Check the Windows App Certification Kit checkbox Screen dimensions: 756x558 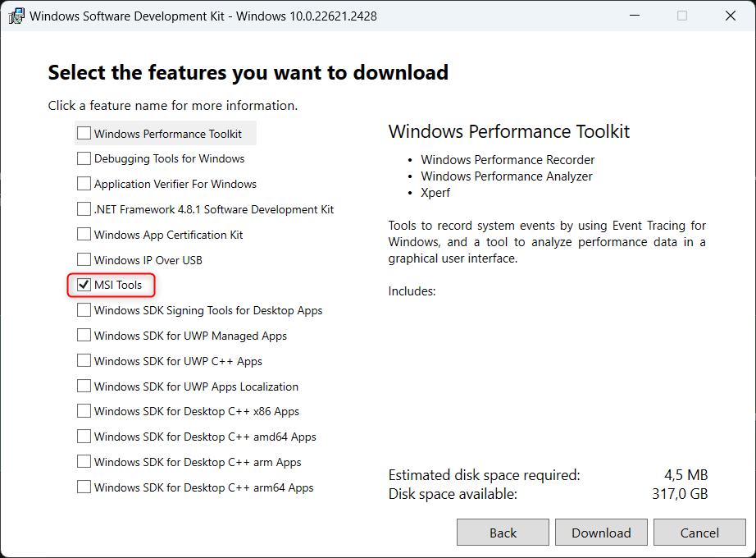(84, 234)
